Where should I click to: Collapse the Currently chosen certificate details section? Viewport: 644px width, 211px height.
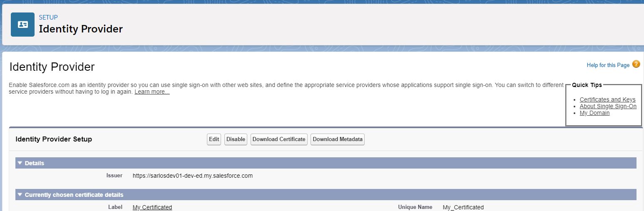click(20, 195)
